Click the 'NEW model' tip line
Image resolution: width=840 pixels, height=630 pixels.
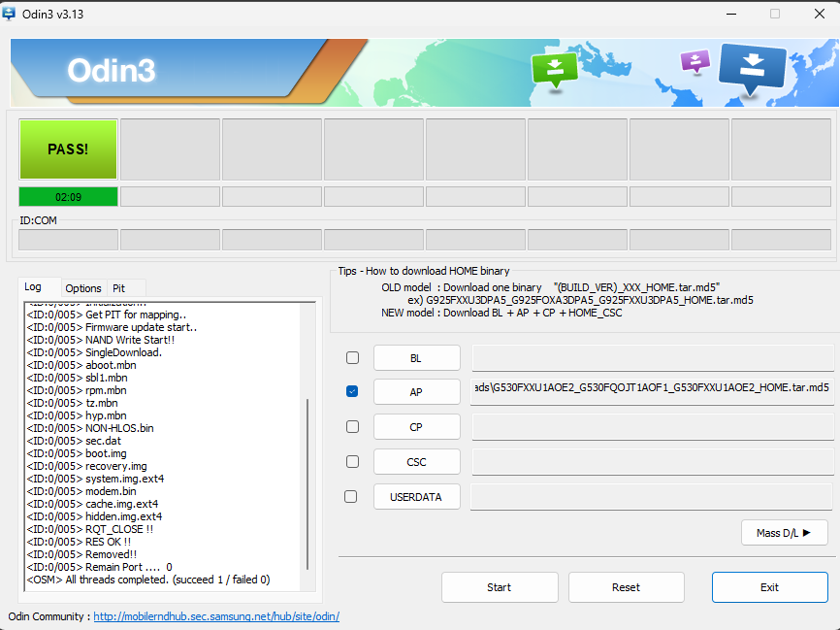(x=501, y=313)
